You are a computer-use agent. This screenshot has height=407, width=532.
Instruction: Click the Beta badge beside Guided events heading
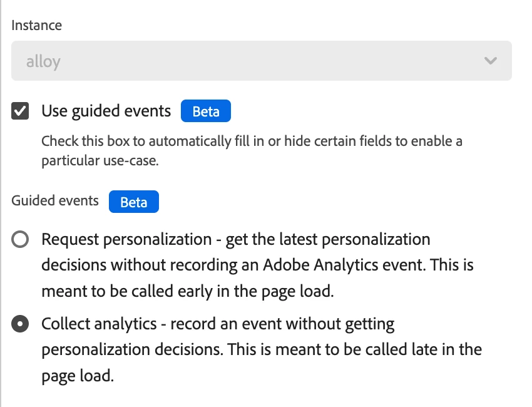coord(133,202)
